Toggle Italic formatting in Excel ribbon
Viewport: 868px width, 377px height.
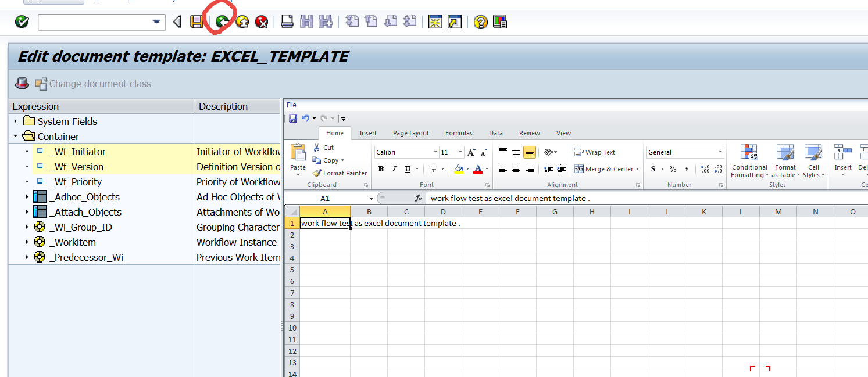[394, 169]
